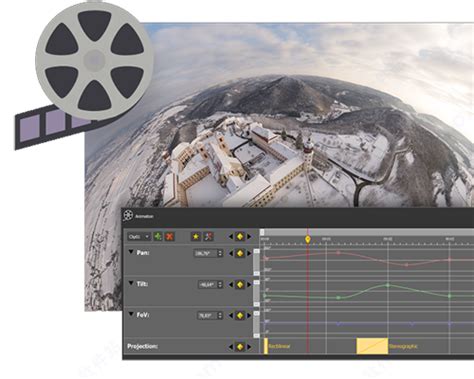This screenshot has height=379, width=474.
Task: Go to previous Tilt keyframe
Action: point(231,285)
